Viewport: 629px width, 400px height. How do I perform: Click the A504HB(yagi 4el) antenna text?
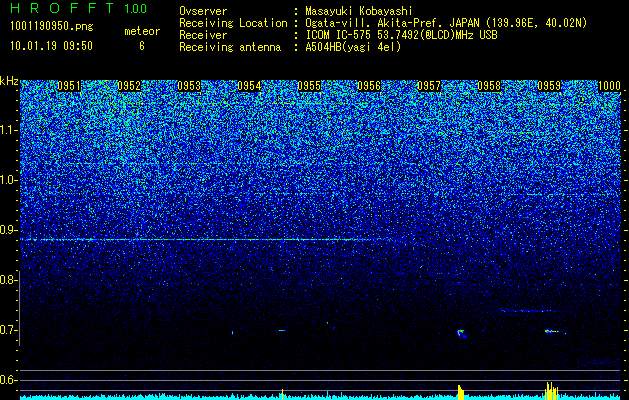click(353, 47)
